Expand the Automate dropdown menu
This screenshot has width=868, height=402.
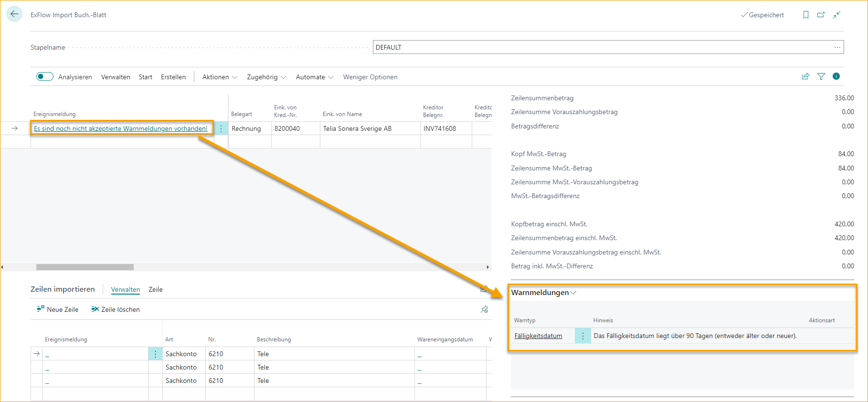(x=315, y=77)
